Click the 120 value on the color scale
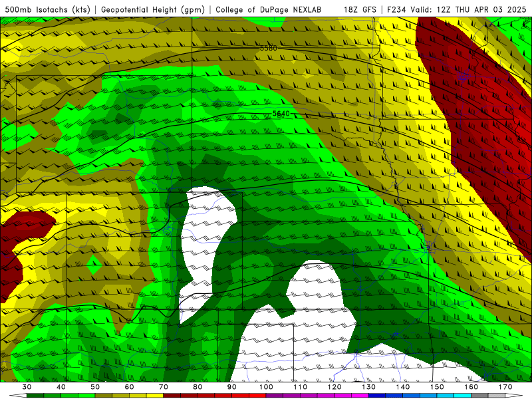 click(334, 387)
